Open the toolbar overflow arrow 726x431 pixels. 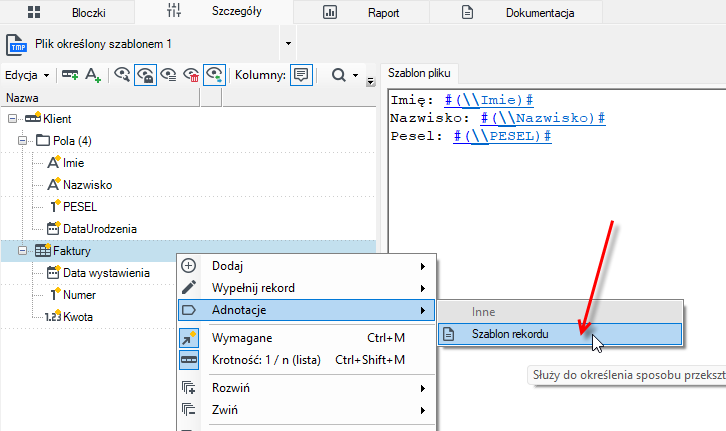tap(370, 82)
